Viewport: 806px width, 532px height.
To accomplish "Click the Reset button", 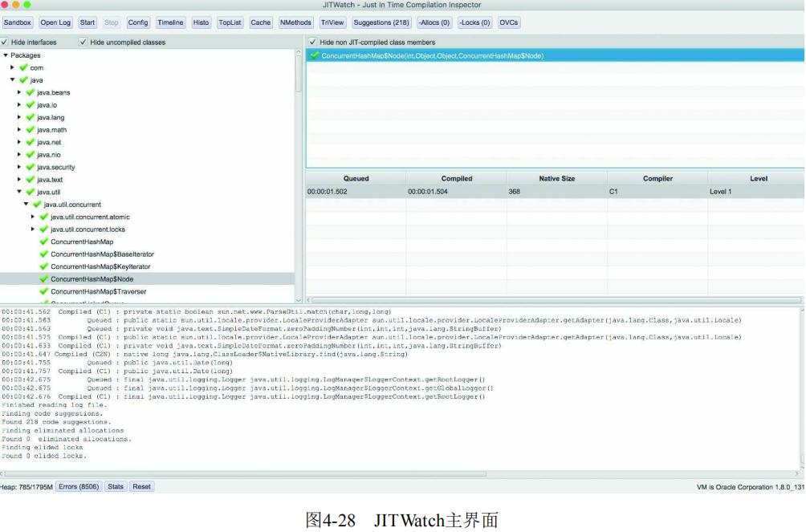I will (x=140, y=486).
